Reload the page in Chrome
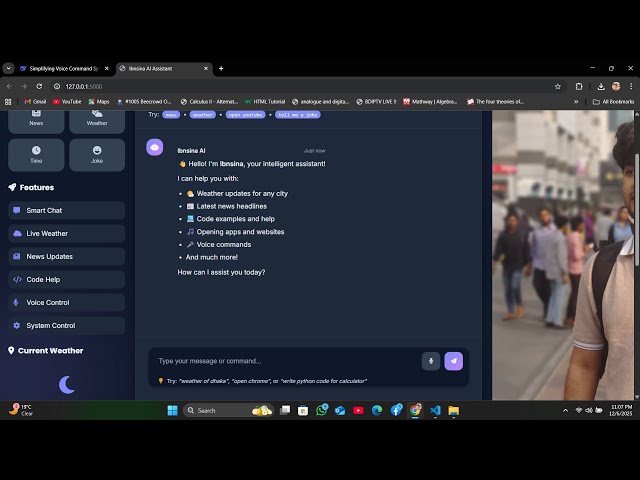 pyautogui.click(x=39, y=86)
